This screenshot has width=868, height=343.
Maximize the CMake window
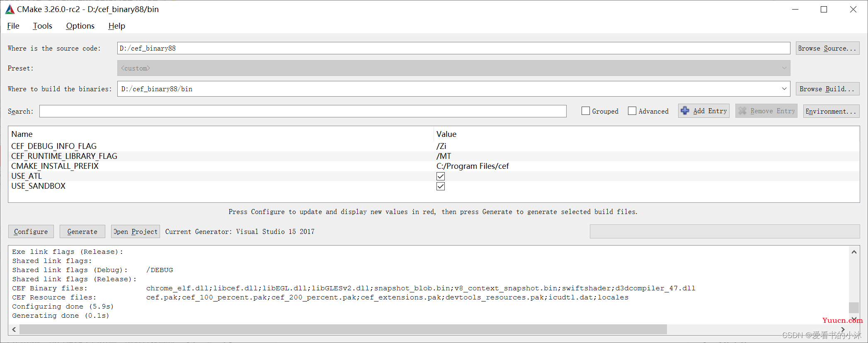[x=824, y=9]
